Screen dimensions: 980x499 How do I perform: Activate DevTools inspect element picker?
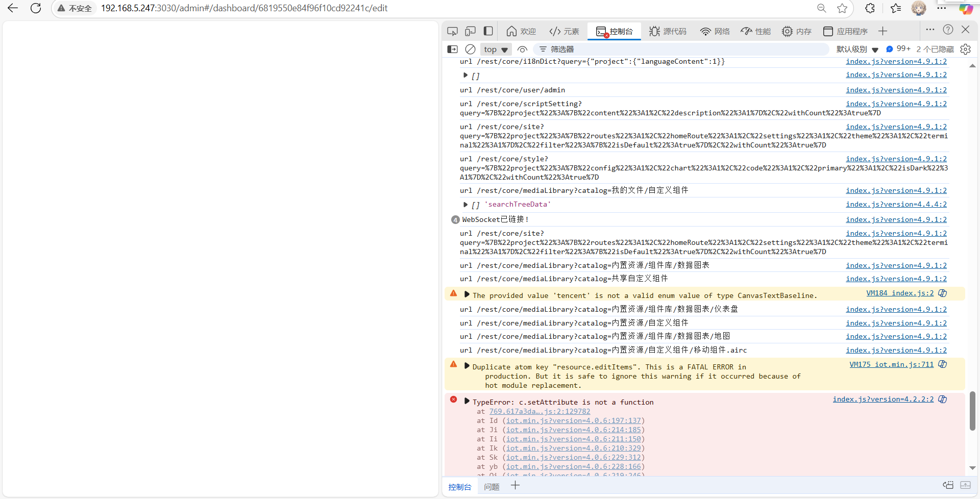(x=452, y=31)
